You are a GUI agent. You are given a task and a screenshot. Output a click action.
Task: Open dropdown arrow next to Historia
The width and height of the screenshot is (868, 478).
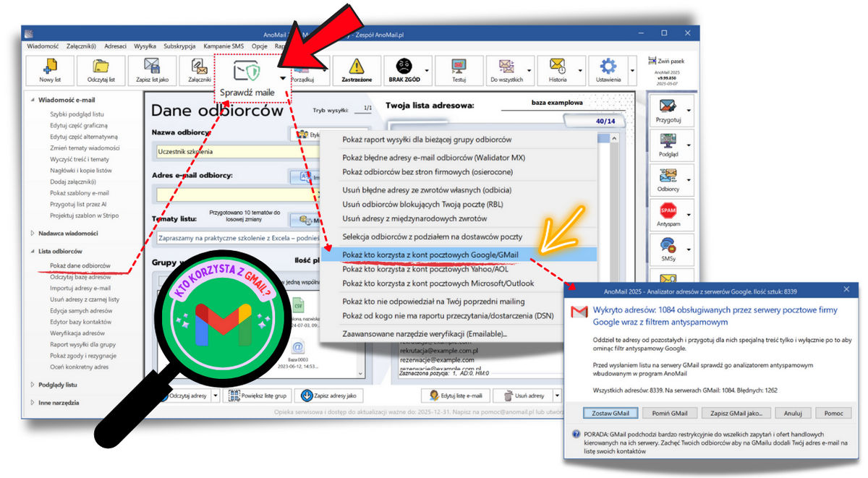coord(581,71)
